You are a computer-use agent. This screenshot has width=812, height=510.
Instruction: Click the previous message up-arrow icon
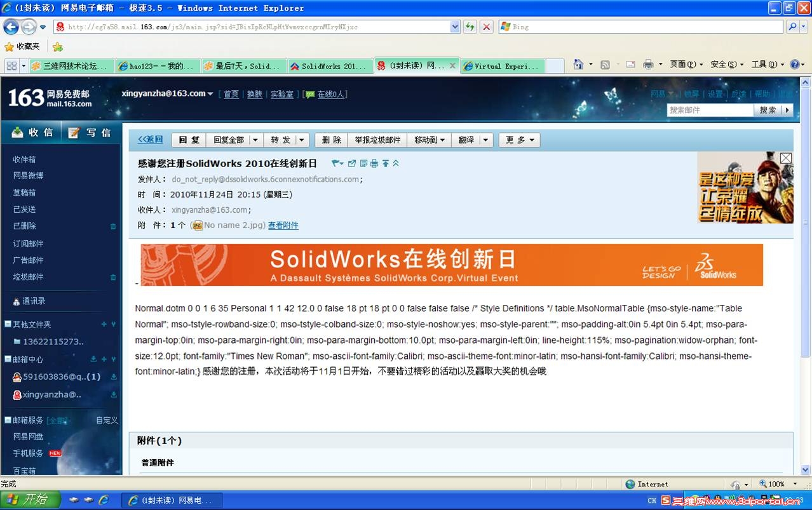click(x=385, y=164)
